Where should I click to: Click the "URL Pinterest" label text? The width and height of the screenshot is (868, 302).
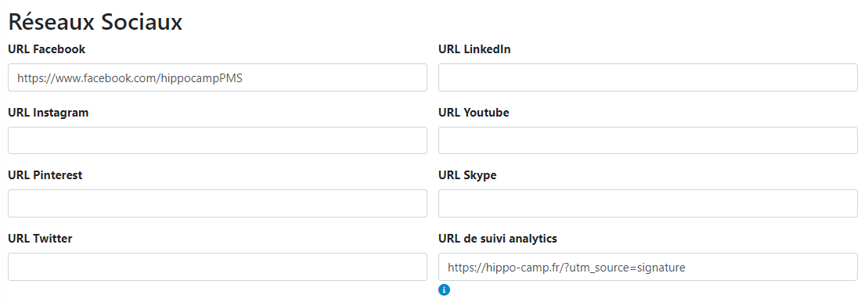(x=45, y=175)
